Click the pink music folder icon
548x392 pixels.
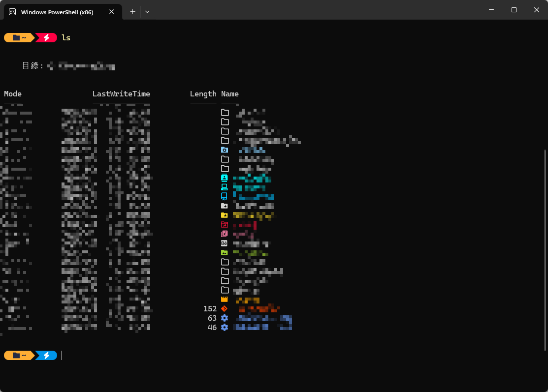click(x=225, y=234)
